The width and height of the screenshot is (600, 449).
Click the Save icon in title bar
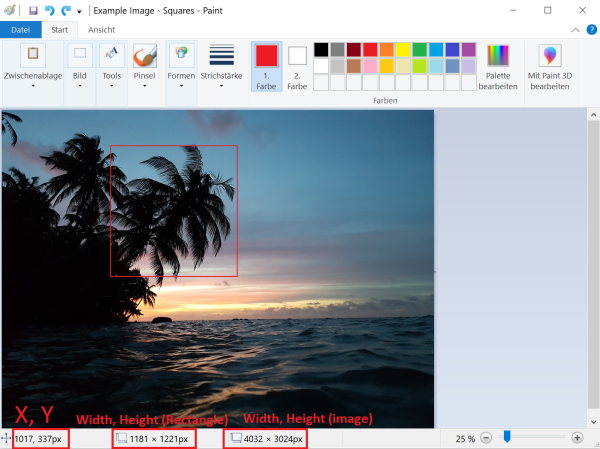(x=33, y=10)
